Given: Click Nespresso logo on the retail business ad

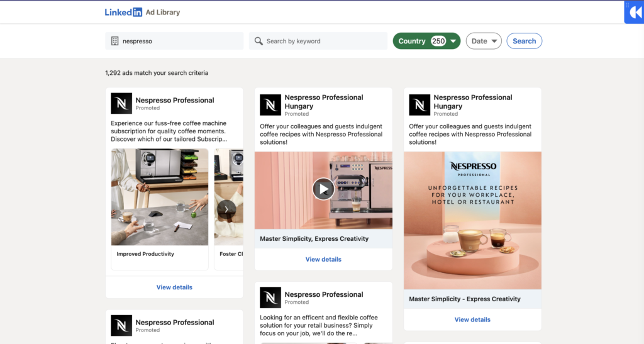Looking at the screenshot, I should (x=270, y=297).
